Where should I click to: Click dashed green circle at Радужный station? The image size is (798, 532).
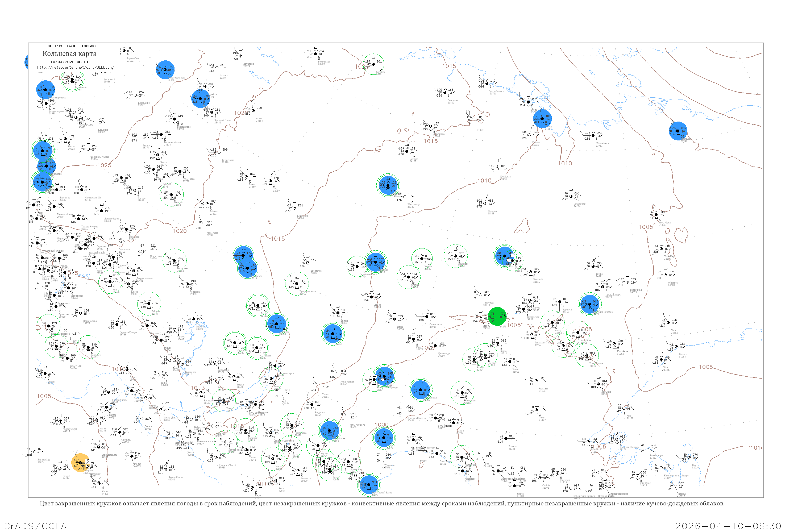click(72, 80)
